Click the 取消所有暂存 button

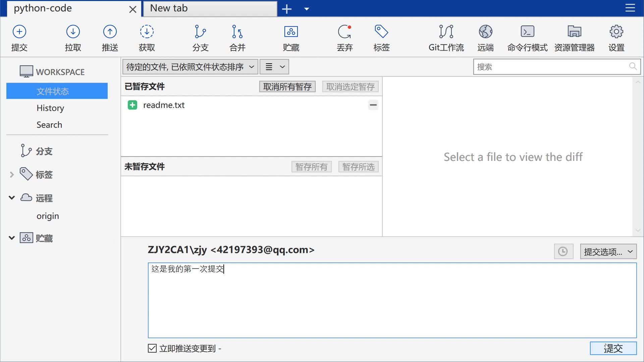[287, 86]
